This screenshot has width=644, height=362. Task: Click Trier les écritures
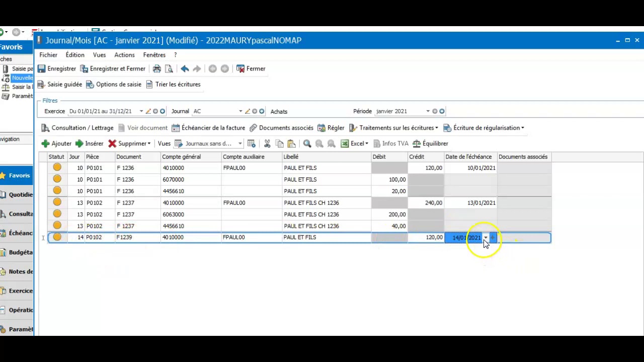(x=173, y=84)
